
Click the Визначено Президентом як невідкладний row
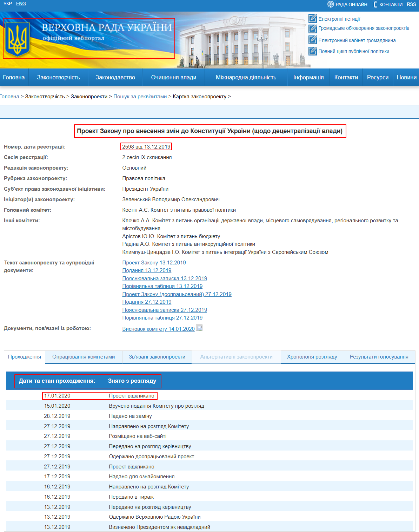point(209,527)
